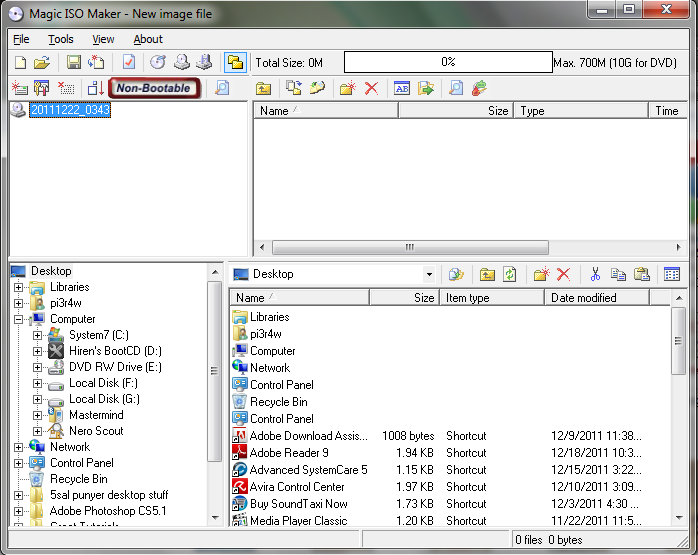This screenshot has width=698, height=555.
Task: Go up a folder in image pane
Action: pos(264,88)
